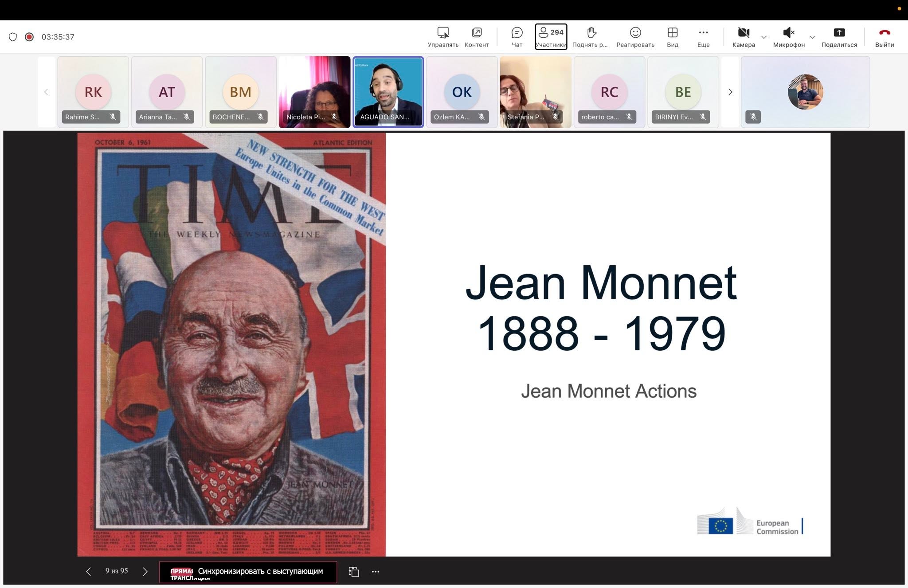Leave the meeting with Выйти button
Screen dimensions: 908x588
click(885, 37)
